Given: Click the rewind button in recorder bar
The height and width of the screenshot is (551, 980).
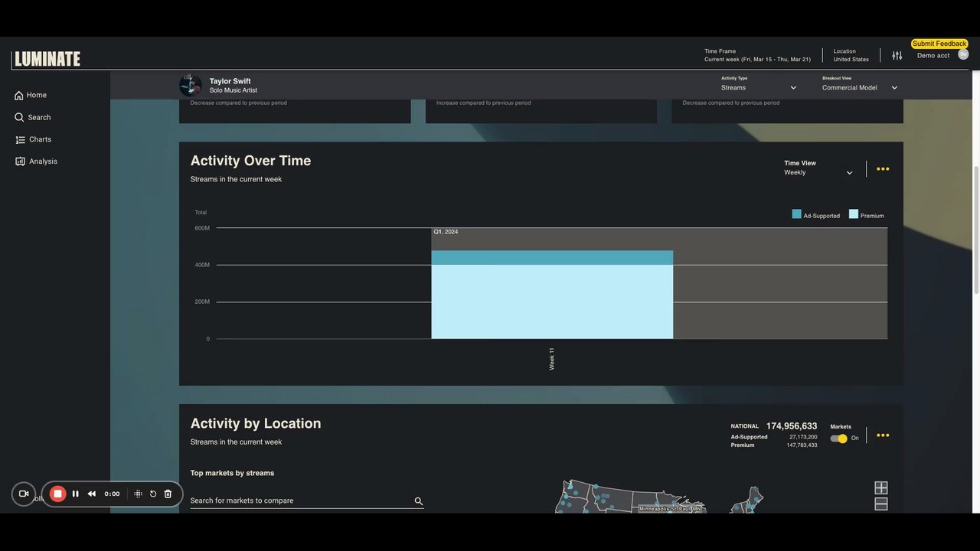Looking at the screenshot, I should click(92, 494).
